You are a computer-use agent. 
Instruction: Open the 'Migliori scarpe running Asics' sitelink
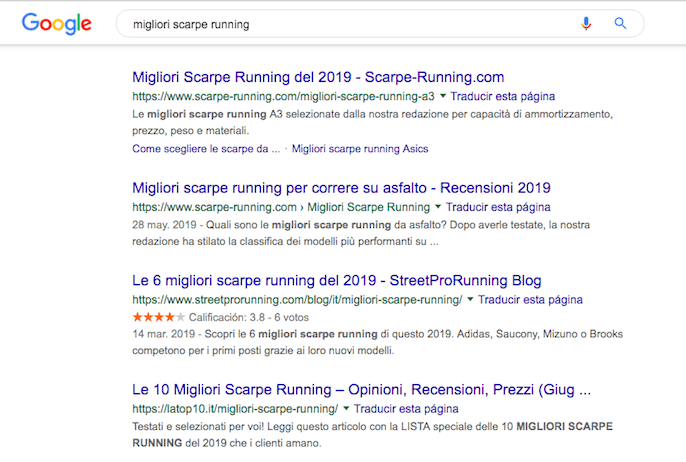360,149
